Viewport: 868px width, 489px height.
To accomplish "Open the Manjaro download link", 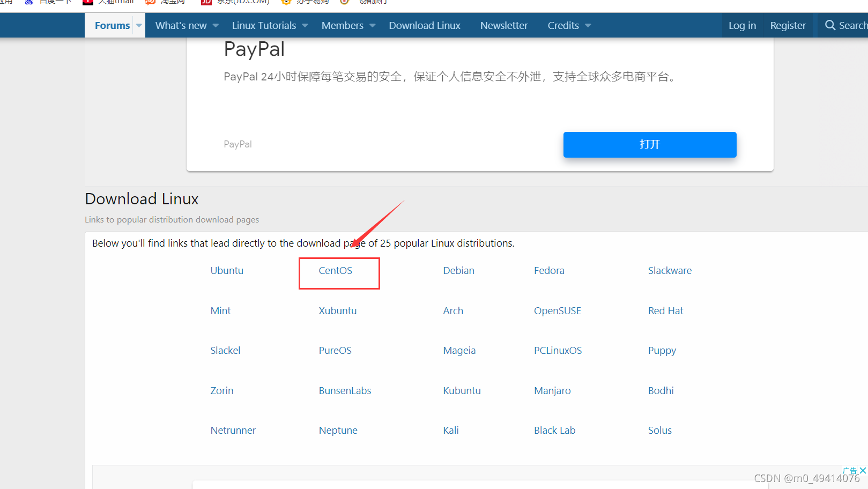I will (x=552, y=391).
